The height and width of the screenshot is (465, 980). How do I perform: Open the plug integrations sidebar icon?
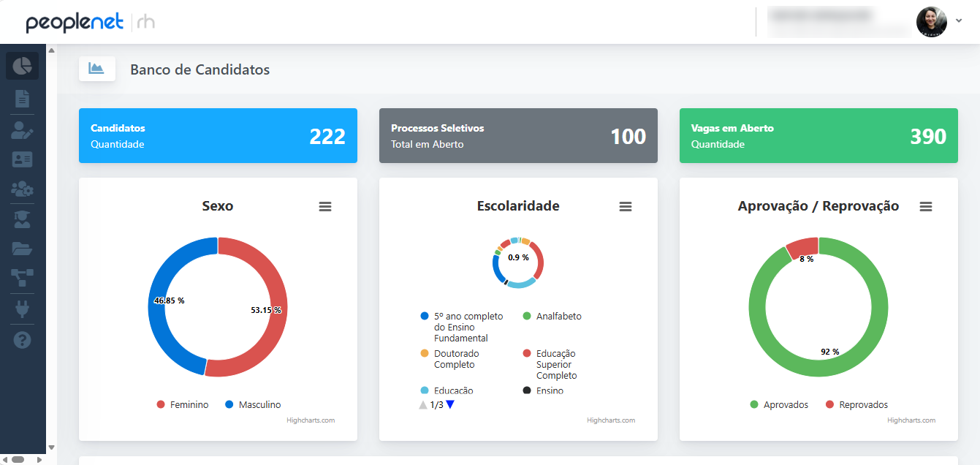(x=22, y=310)
